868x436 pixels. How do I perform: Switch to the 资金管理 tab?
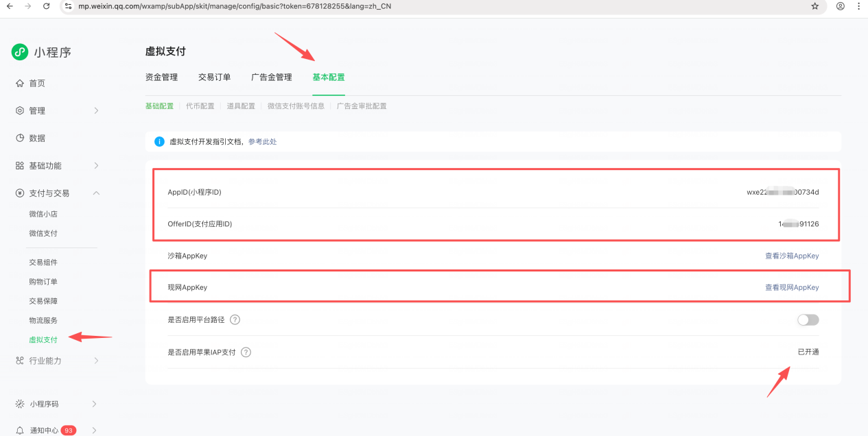coord(161,77)
